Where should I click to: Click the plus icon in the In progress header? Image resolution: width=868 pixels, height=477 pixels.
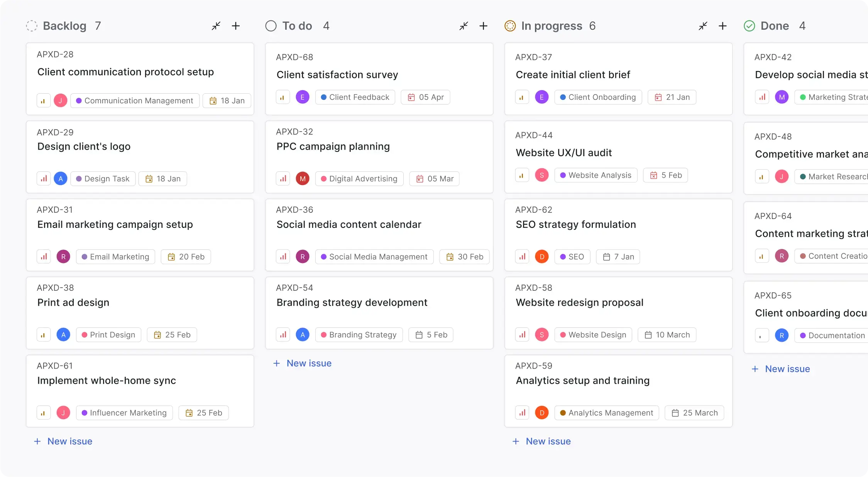pos(722,26)
